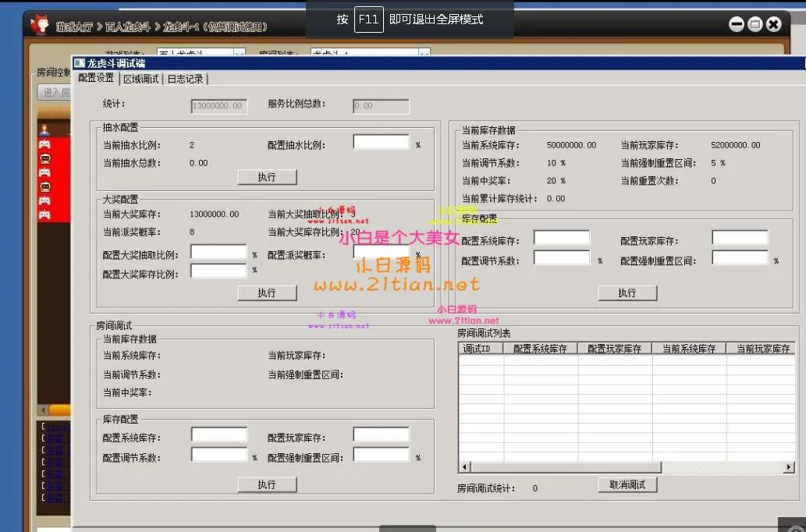Switch to the 日志记录 tab
The height and width of the screenshot is (532, 806).
pyautogui.click(x=185, y=79)
